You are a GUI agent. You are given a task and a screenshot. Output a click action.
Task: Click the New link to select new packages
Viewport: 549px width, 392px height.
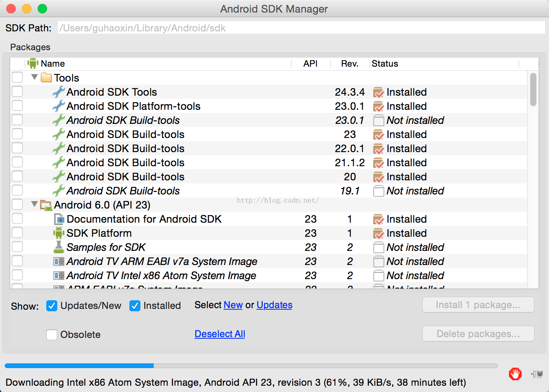pyautogui.click(x=233, y=305)
